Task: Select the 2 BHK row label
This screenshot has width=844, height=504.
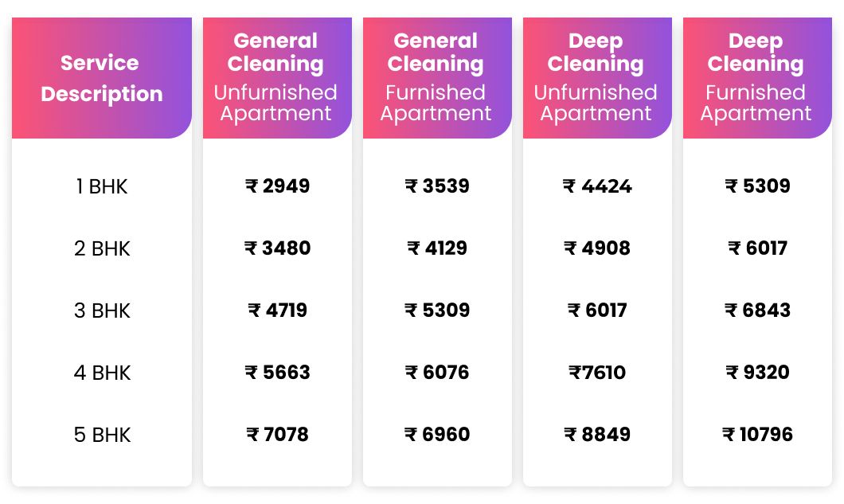Action: point(102,248)
